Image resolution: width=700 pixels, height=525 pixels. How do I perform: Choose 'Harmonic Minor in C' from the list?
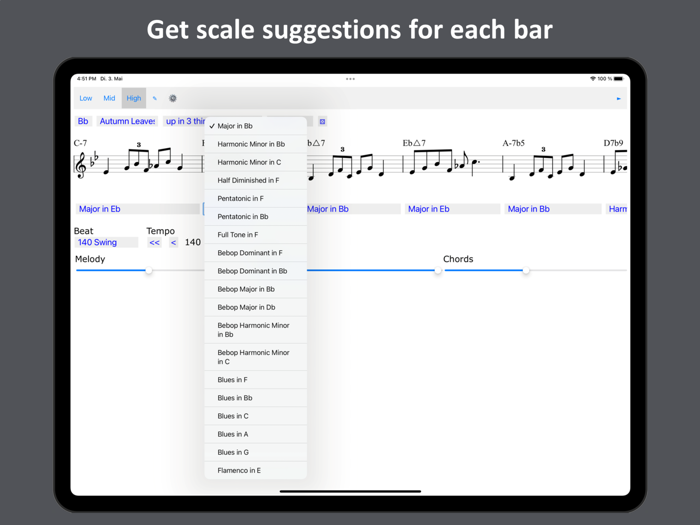click(x=255, y=162)
